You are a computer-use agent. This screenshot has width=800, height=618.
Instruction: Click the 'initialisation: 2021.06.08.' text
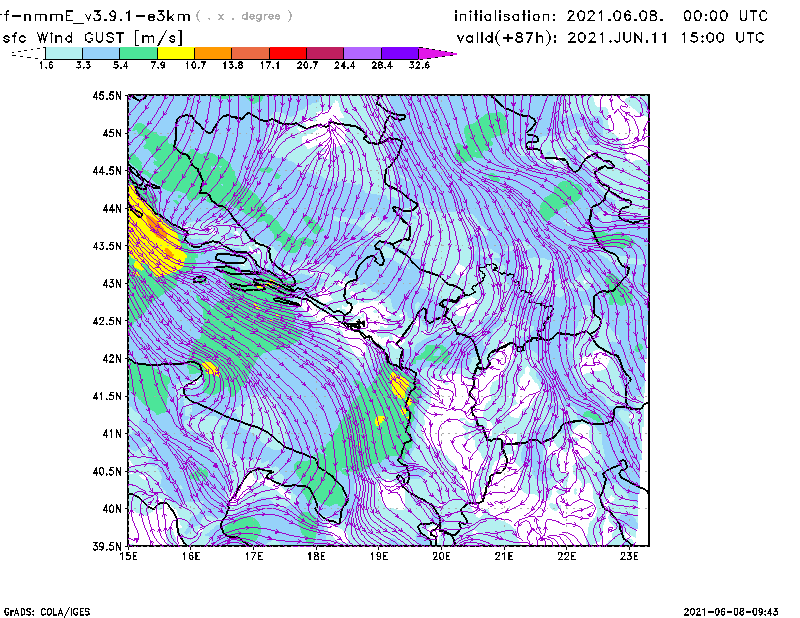pyautogui.click(x=559, y=16)
